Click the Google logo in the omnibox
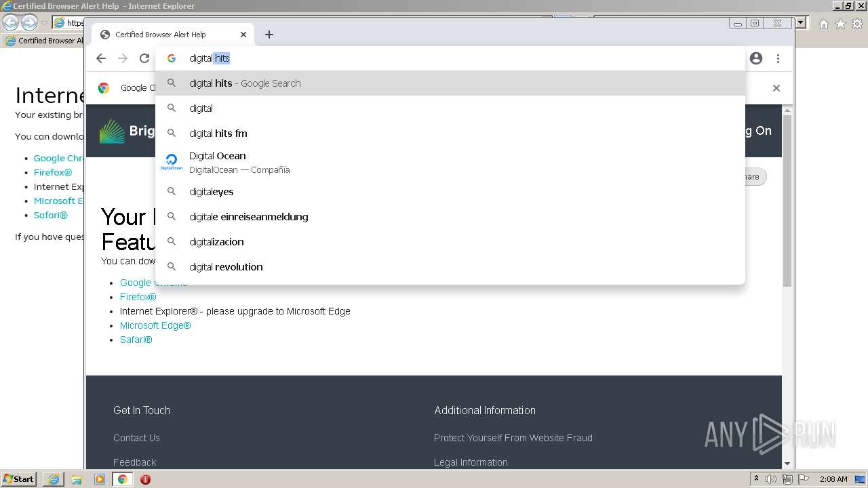The width and height of the screenshot is (868, 488). click(x=172, y=58)
